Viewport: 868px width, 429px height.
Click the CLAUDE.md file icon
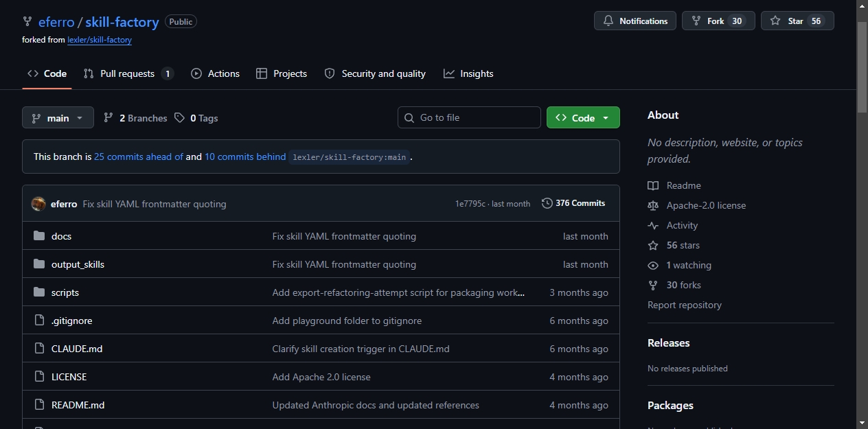pyautogui.click(x=39, y=349)
